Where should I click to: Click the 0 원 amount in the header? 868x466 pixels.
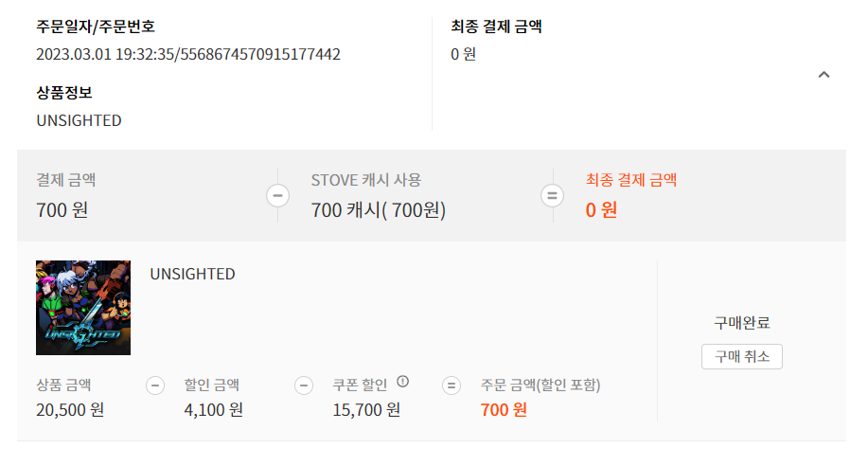463,54
